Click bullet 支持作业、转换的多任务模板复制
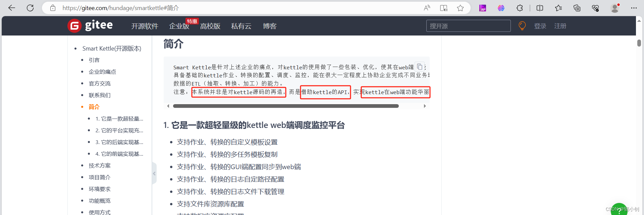644x215 pixels. (x=227, y=154)
